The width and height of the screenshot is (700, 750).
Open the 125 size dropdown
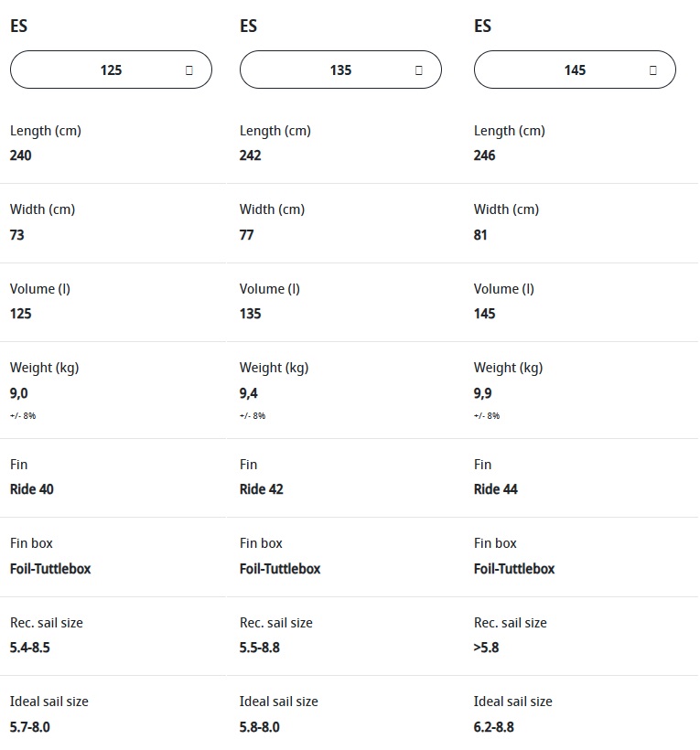[111, 70]
